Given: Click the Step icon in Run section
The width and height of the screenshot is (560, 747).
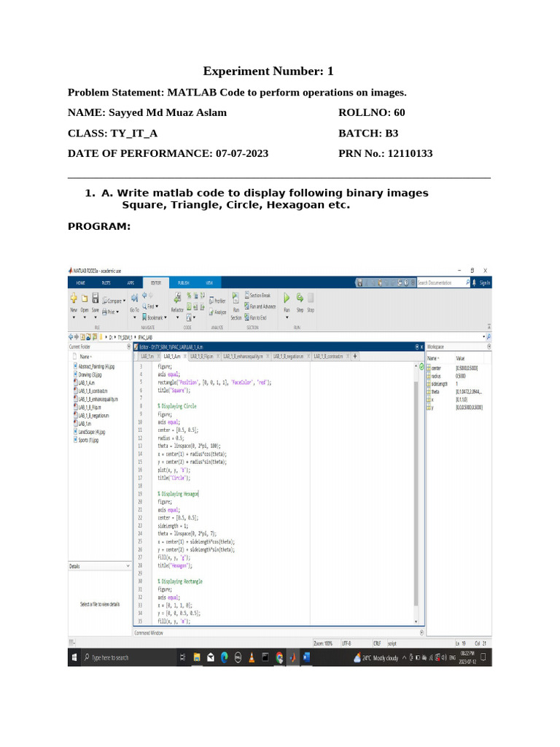Looking at the screenshot, I should coord(300,298).
